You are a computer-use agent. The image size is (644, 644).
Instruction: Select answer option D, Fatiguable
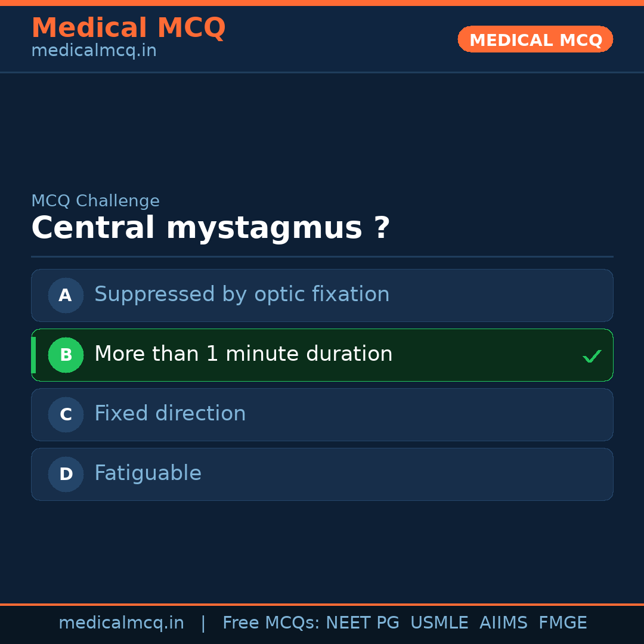pos(322,474)
